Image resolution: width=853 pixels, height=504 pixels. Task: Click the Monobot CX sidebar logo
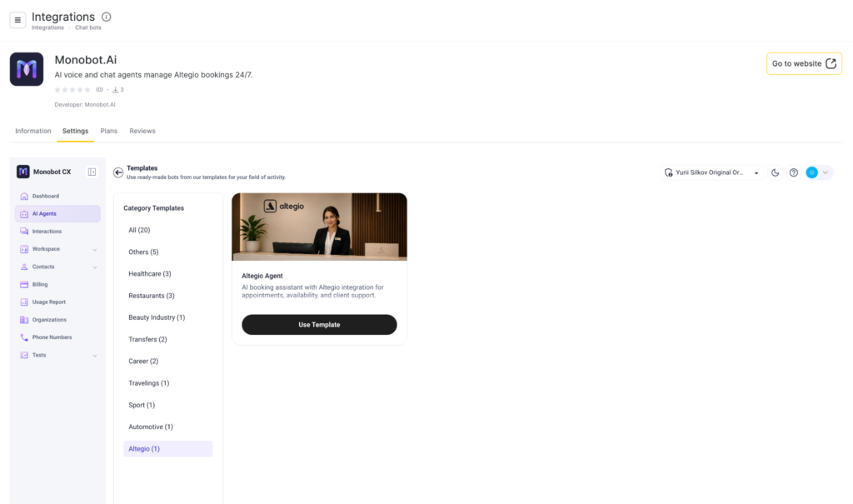point(22,172)
